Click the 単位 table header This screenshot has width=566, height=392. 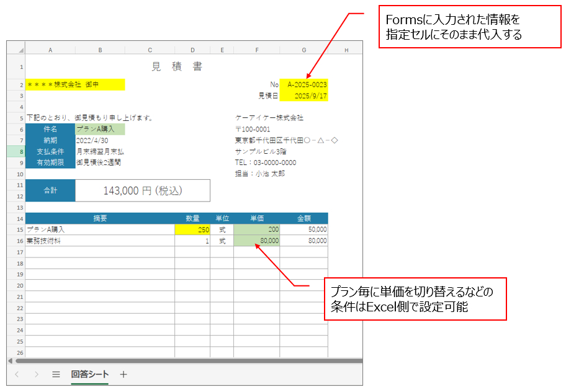click(222, 218)
